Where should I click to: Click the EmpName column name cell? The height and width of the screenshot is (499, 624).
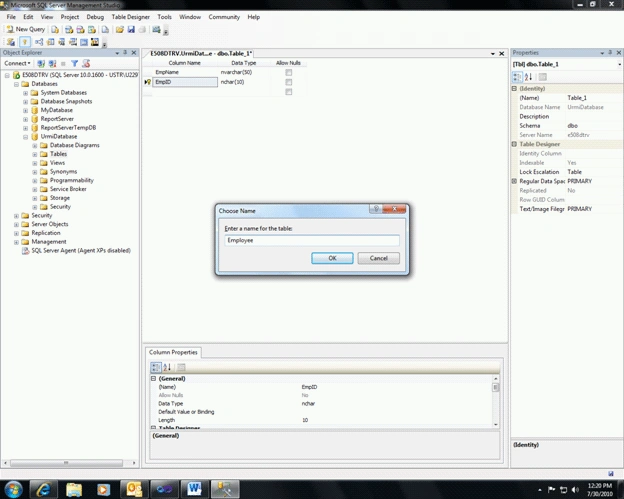click(x=185, y=72)
